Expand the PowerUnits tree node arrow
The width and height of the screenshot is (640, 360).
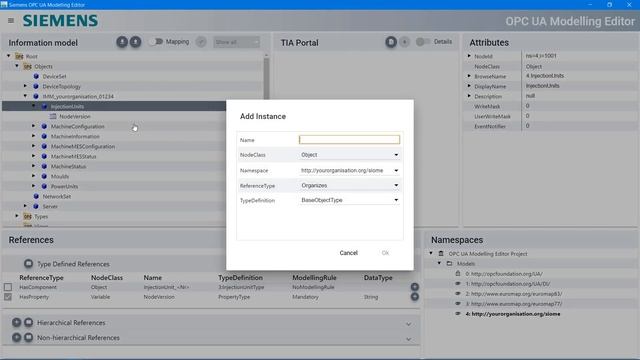coord(33,186)
